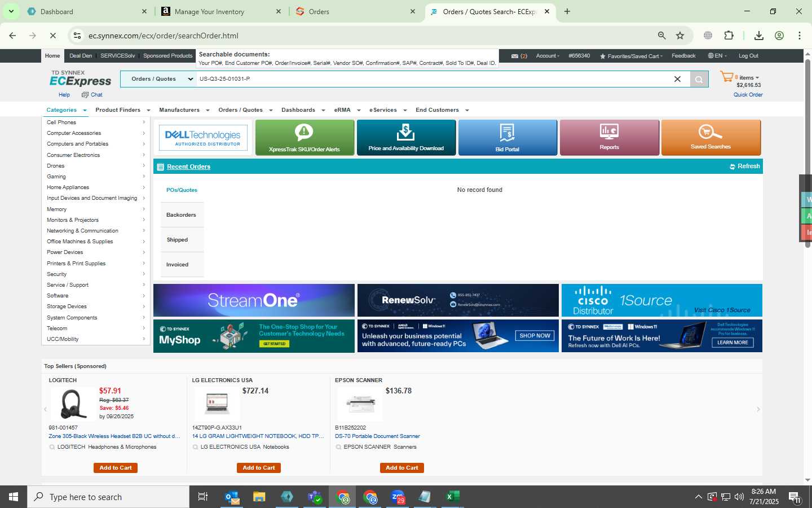Open the messages envelope icon
Viewport: 812px width, 508px height.
point(514,56)
